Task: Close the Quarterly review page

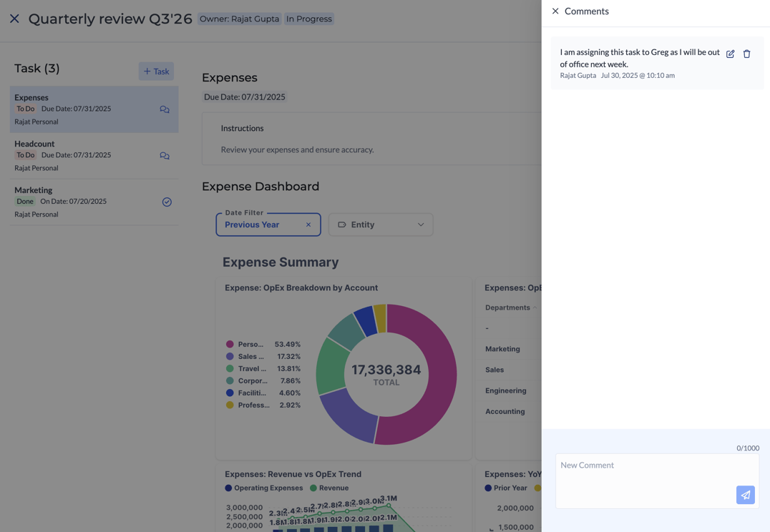Action: [14, 19]
